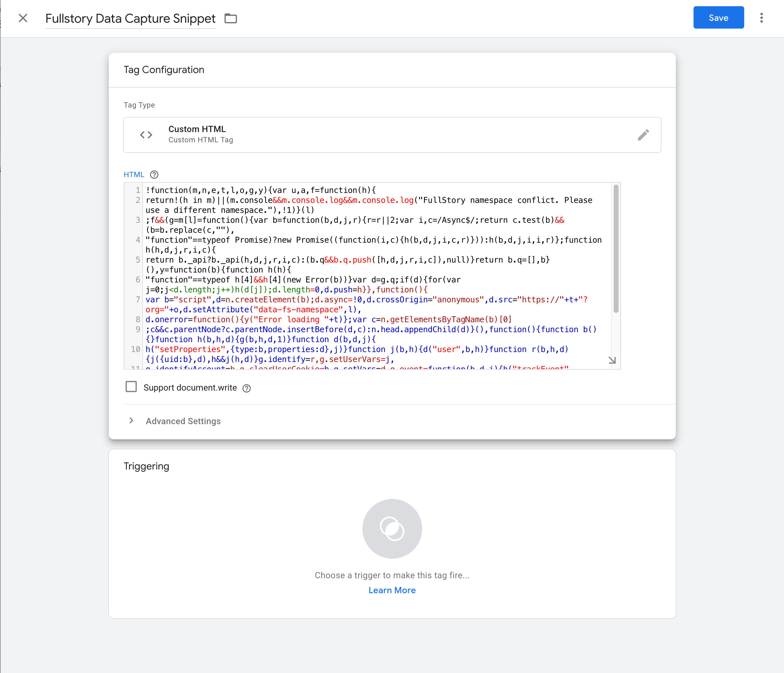Click line number 7 in the code gutter
Screen dimensions: 784x673
point(138,300)
